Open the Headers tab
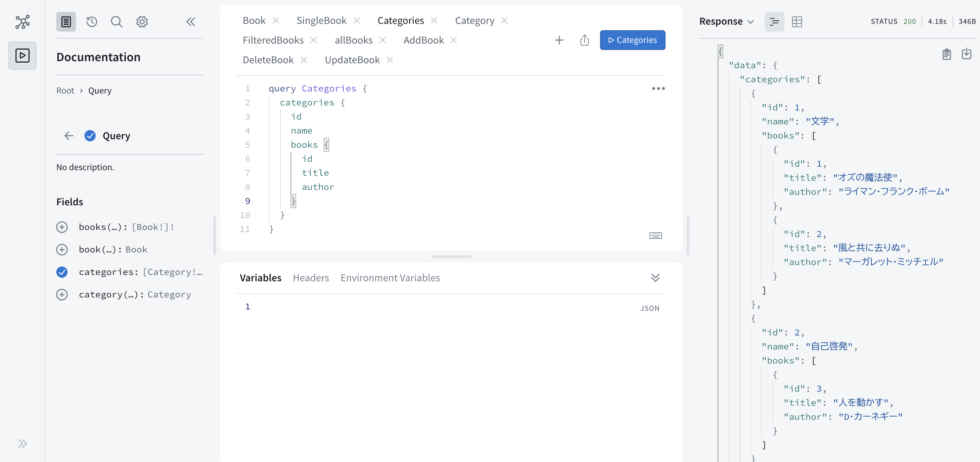Image resolution: width=980 pixels, height=462 pixels. [311, 277]
